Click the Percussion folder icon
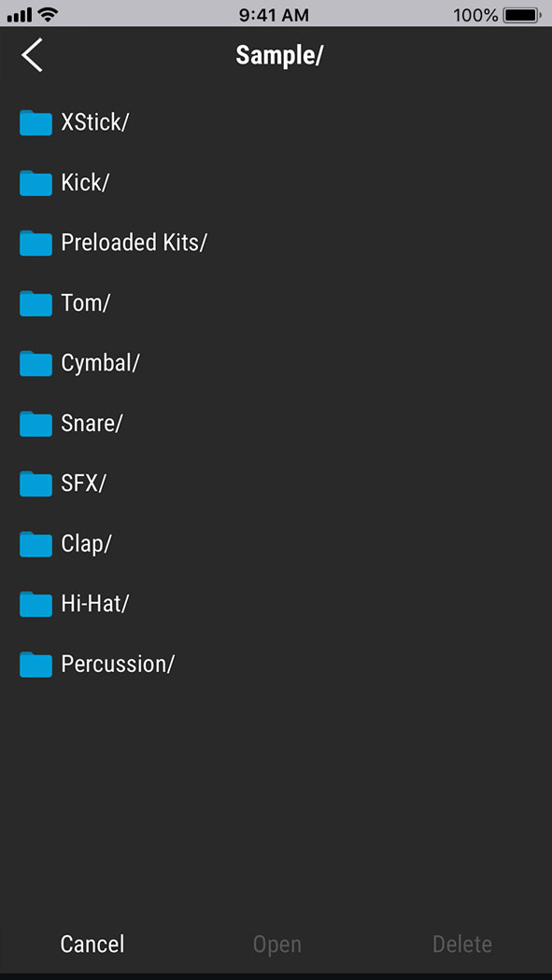Screen dimensions: 552x980 [35, 665]
